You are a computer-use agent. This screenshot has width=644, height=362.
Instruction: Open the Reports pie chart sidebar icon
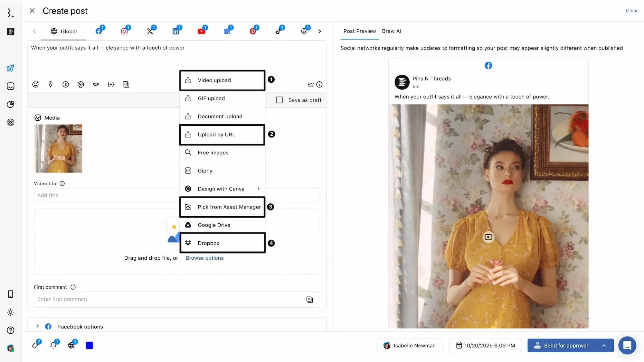click(x=11, y=104)
